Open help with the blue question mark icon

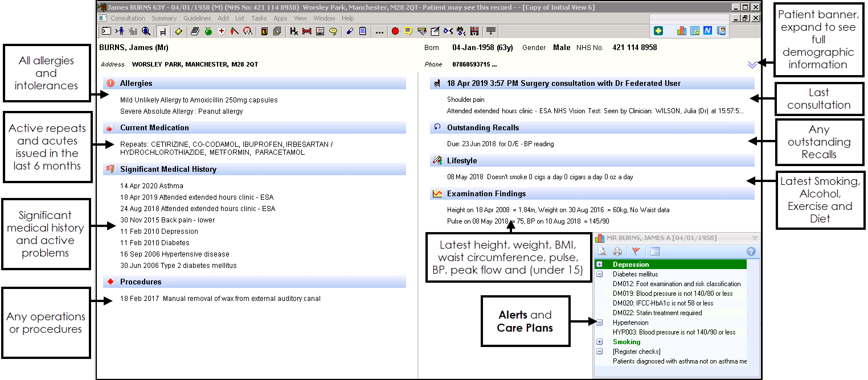click(x=751, y=251)
